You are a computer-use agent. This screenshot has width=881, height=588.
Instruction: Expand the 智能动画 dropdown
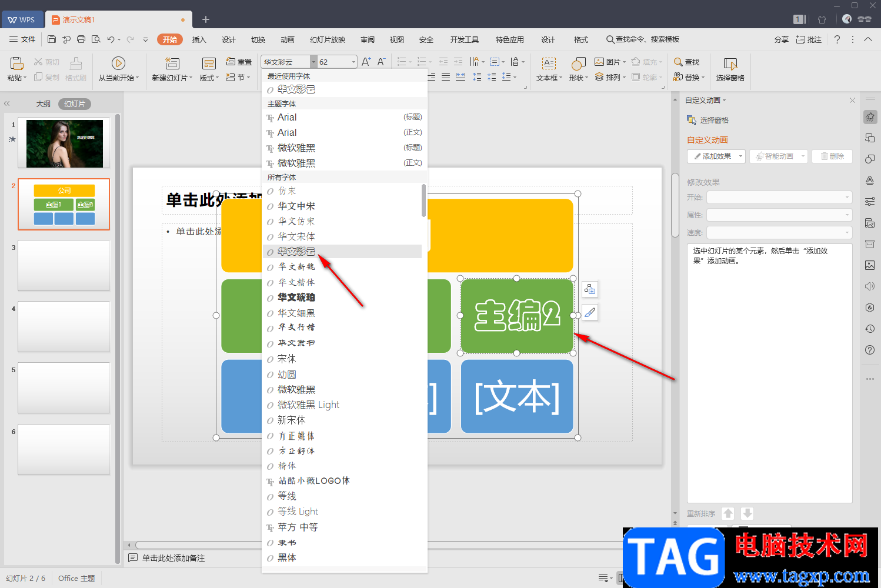[x=803, y=156]
